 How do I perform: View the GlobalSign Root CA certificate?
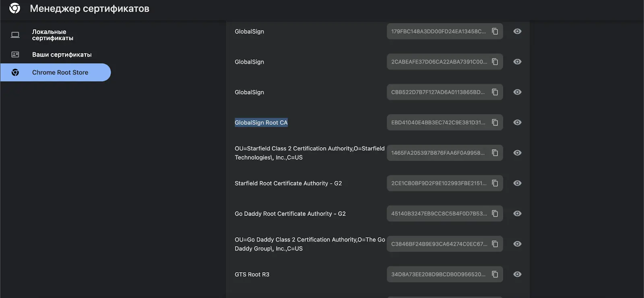(518, 122)
